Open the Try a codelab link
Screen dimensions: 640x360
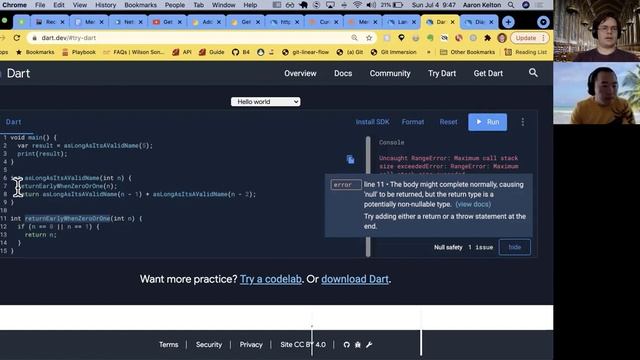(271, 279)
